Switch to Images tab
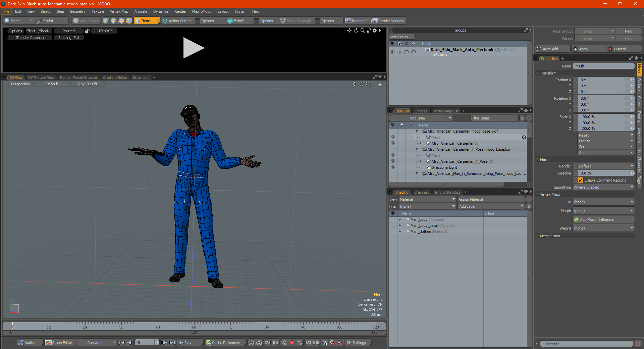Viewport: 644px width, 349px height. [x=421, y=111]
